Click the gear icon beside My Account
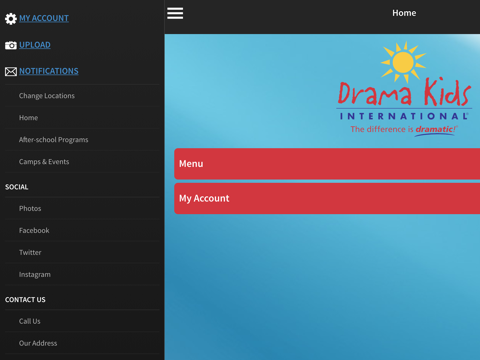The height and width of the screenshot is (360, 480). pyautogui.click(x=11, y=19)
